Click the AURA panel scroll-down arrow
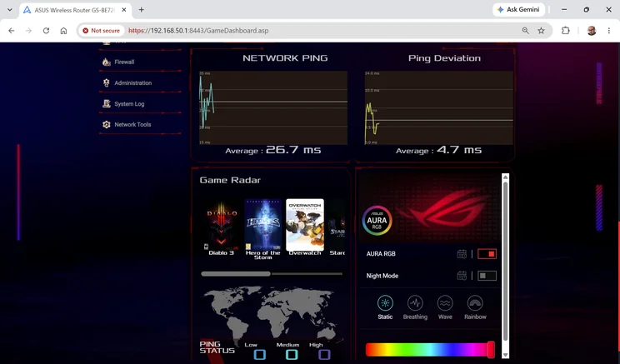 point(505,355)
